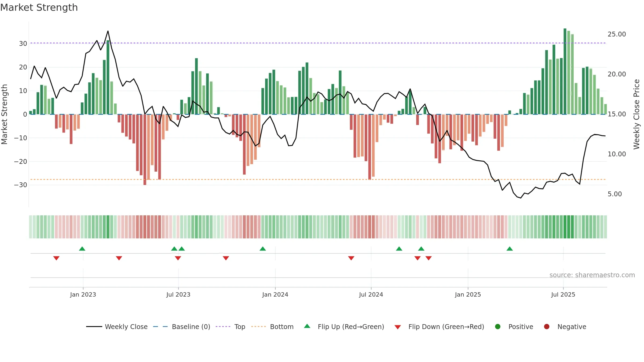Click the −20 tick on left axis
Viewport: 644px width, 362px height.
coord(21,161)
